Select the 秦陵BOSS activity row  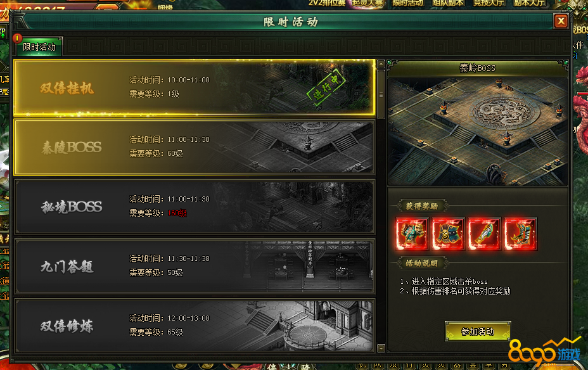point(195,147)
